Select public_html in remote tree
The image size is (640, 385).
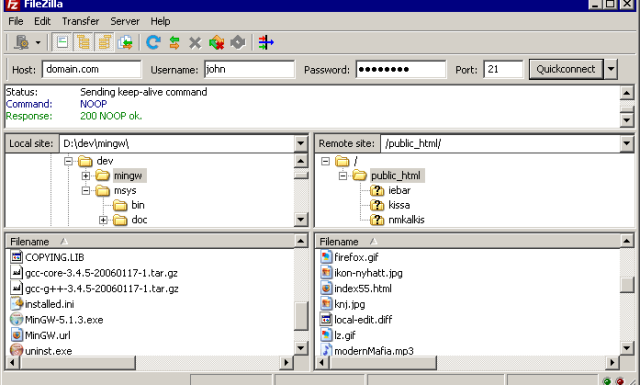point(396,176)
